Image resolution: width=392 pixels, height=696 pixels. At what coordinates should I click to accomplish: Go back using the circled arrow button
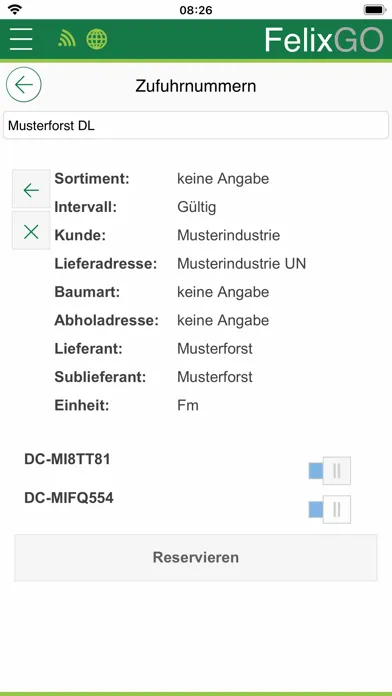coord(24,84)
